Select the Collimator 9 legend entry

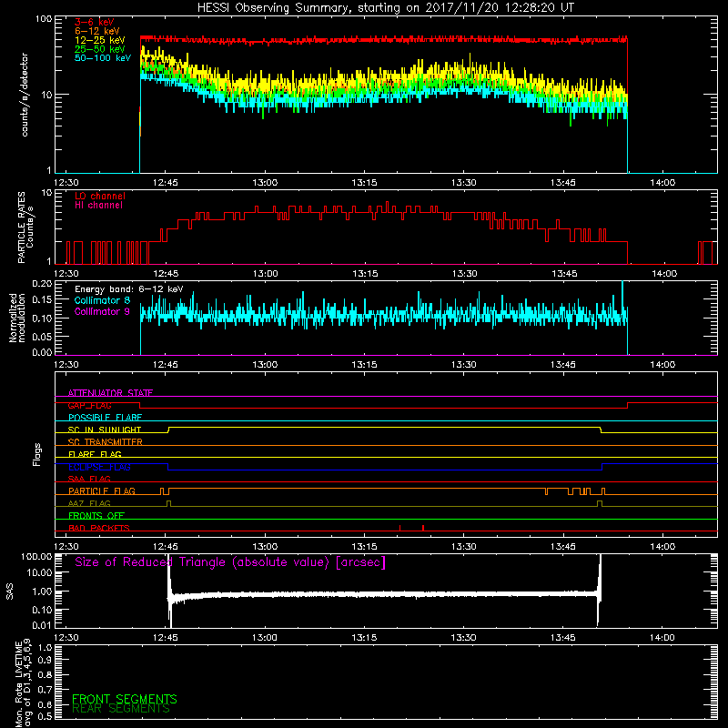click(x=102, y=311)
